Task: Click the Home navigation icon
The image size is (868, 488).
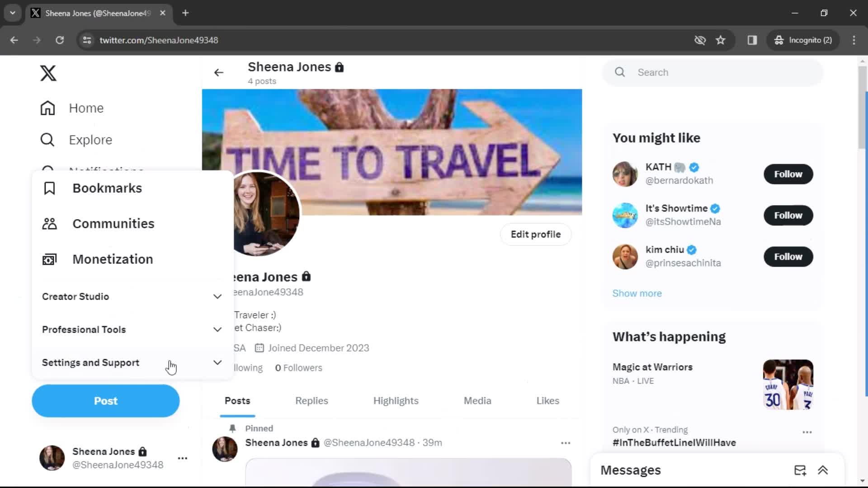Action: pyautogui.click(x=47, y=108)
